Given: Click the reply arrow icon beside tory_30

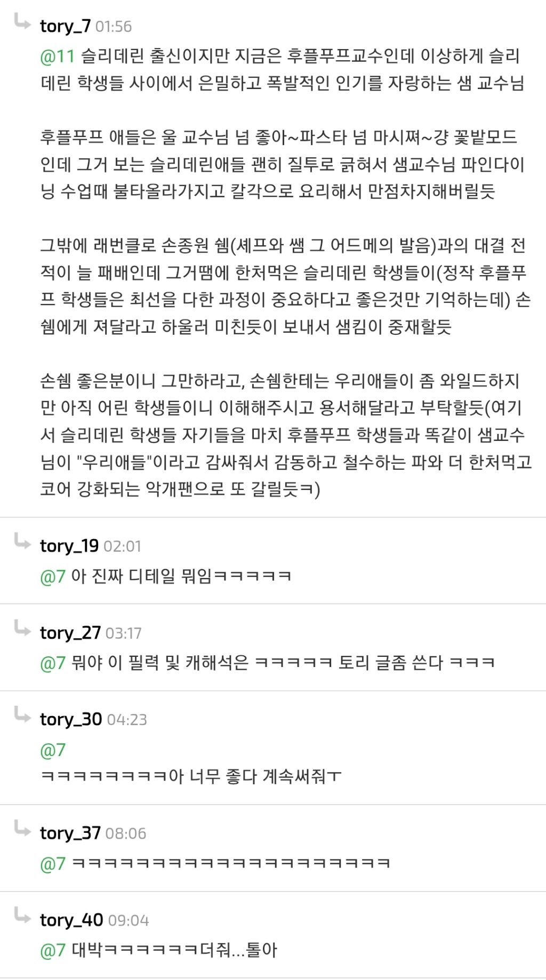Looking at the screenshot, I should (x=22, y=715).
